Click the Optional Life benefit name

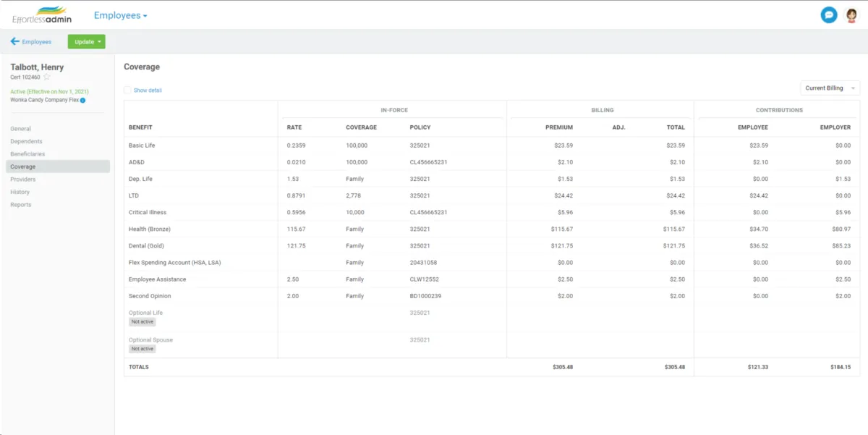click(x=145, y=313)
